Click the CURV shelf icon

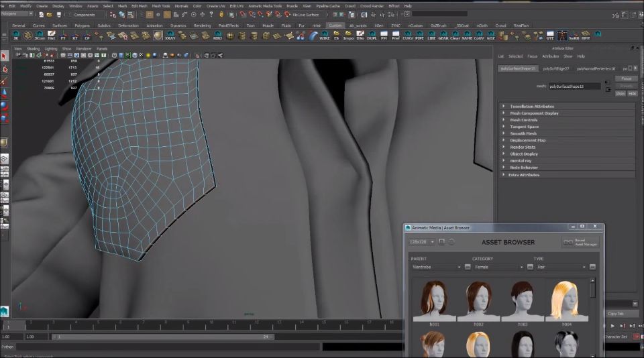[x=408, y=36]
